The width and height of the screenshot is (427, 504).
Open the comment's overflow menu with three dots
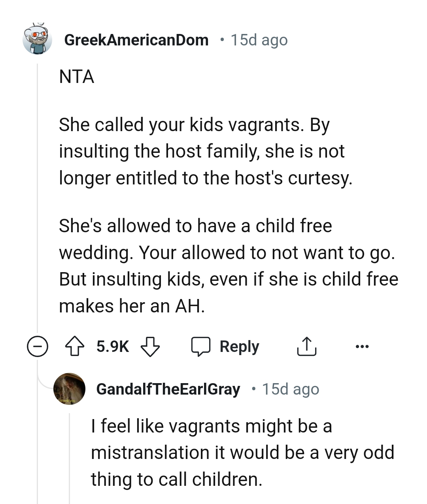pyautogui.click(x=362, y=347)
